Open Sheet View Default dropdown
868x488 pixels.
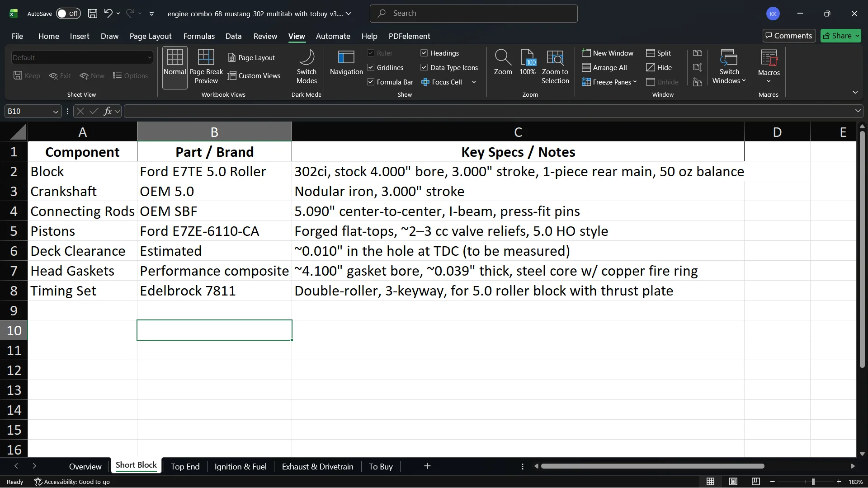click(x=82, y=58)
